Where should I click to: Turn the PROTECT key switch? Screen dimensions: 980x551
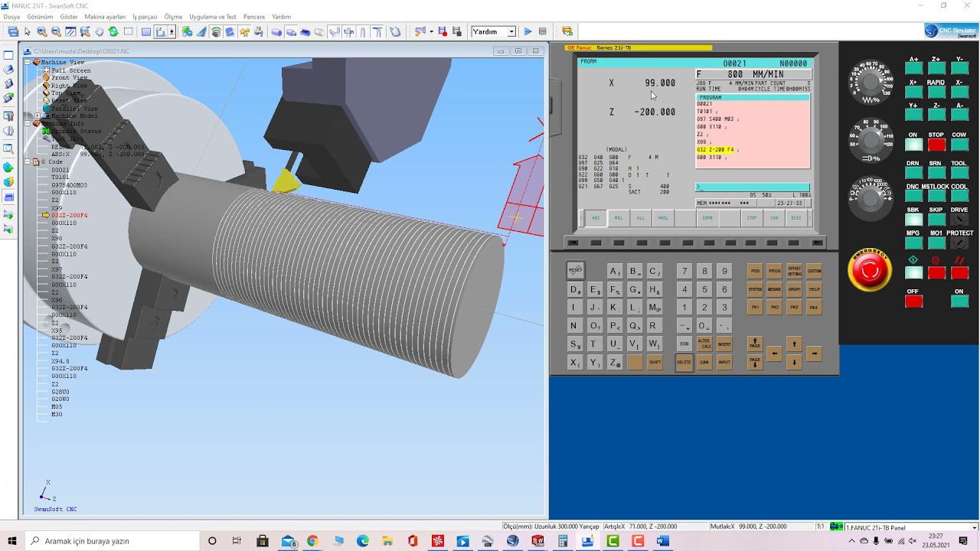pos(959,243)
